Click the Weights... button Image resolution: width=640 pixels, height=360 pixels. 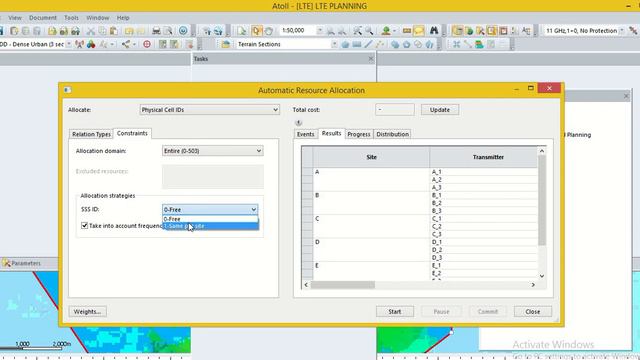(87, 311)
